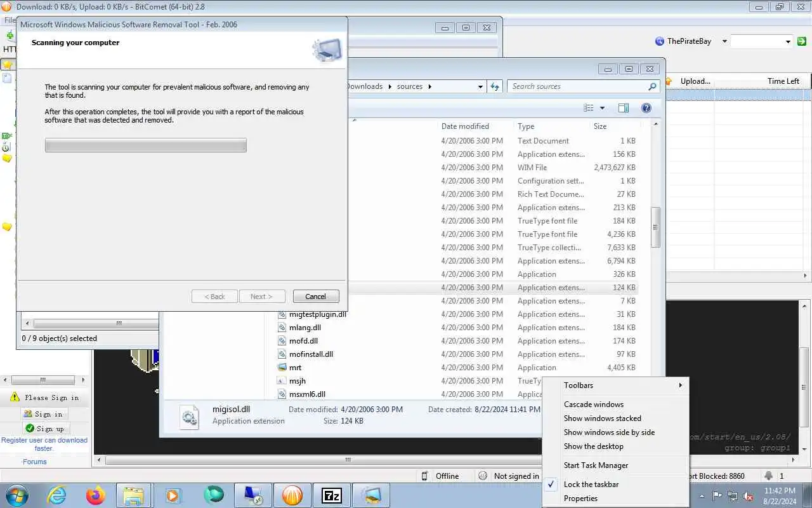The image size is (812, 508).
Task: Click Time Left column header in BitComet
Action: (x=783, y=81)
